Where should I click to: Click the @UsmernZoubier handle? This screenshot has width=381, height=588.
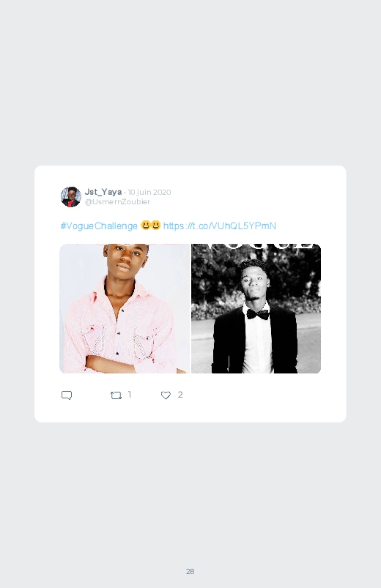pyautogui.click(x=117, y=202)
